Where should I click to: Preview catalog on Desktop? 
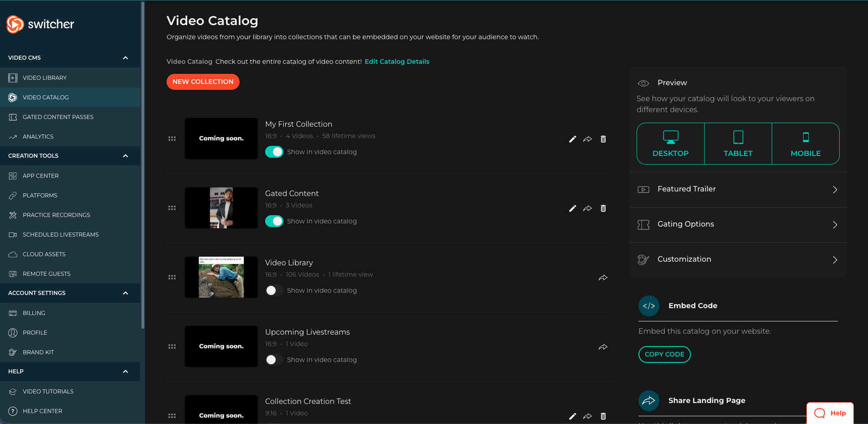(670, 144)
